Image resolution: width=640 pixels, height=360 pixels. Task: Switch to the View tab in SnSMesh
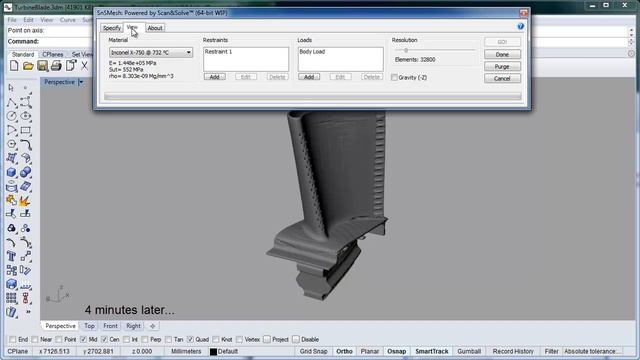point(133,27)
